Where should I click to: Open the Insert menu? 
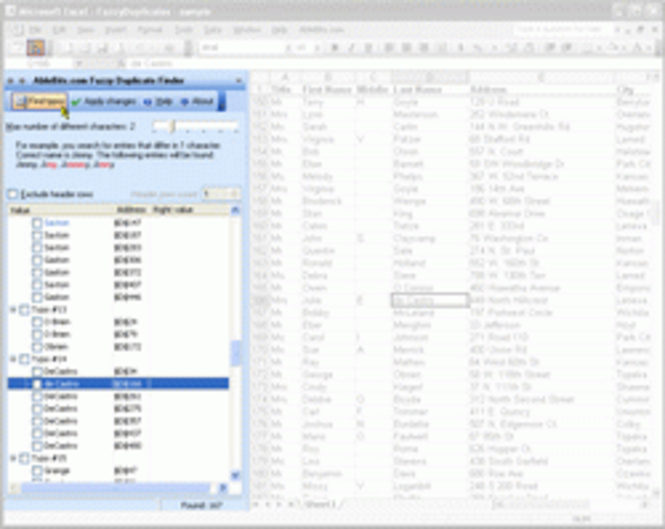(115, 30)
